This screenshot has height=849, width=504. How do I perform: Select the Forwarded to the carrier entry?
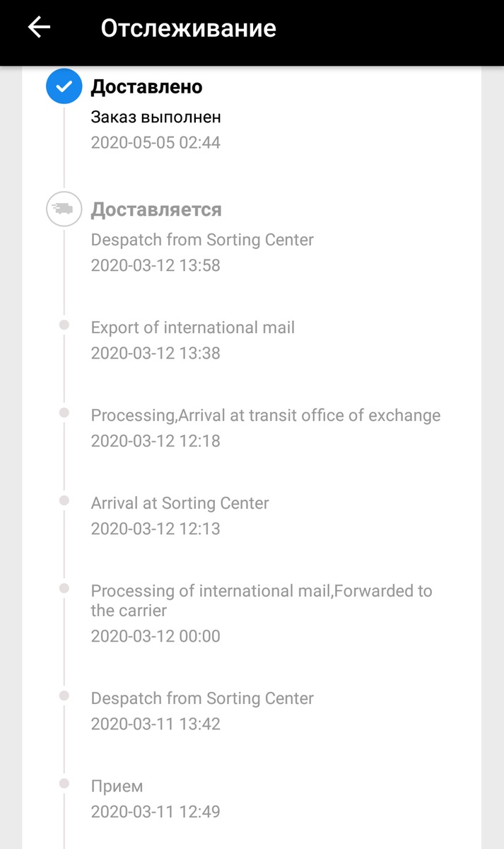point(261,600)
